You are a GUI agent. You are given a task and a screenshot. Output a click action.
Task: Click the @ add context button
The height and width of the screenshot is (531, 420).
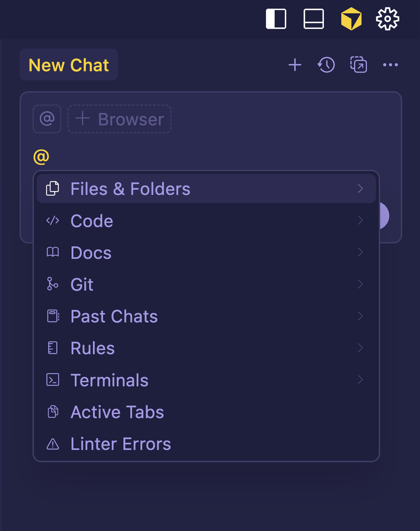[x=47, y=119]
